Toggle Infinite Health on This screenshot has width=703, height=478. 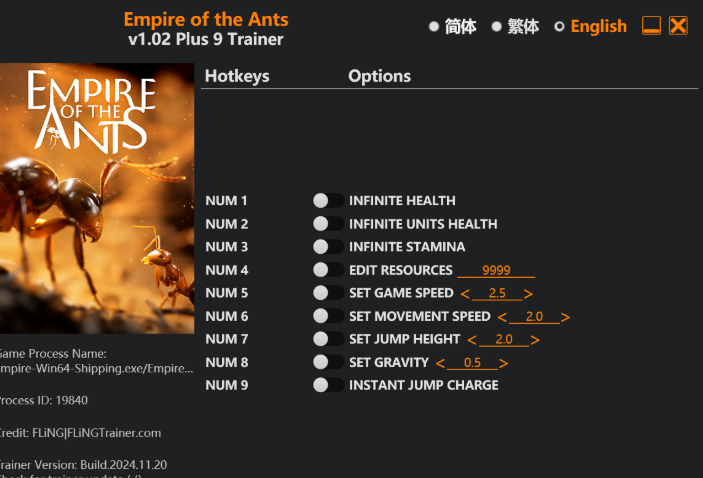(x=327, y=201)
